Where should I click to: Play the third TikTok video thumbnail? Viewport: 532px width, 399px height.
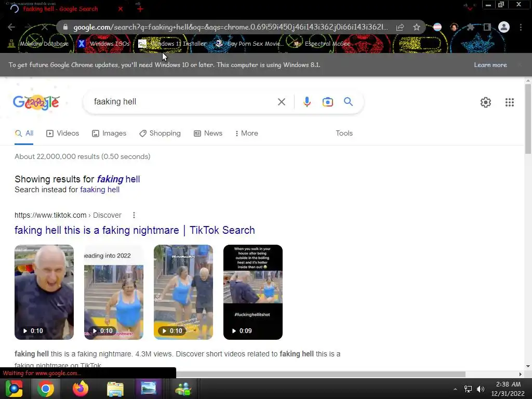click(183, 292)
